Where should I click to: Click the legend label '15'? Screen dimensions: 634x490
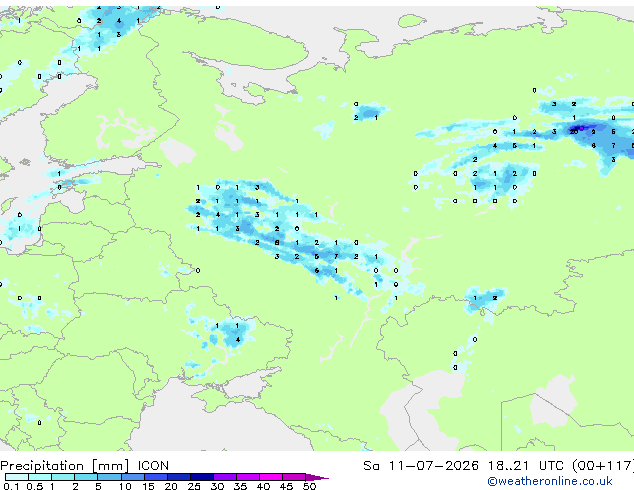click(x=148, y=486)
